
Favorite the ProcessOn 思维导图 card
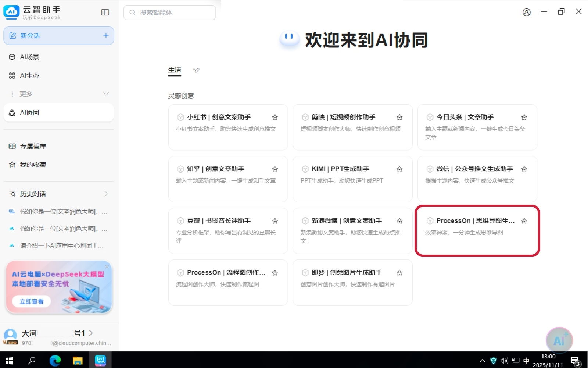click(x=524, y=221)
